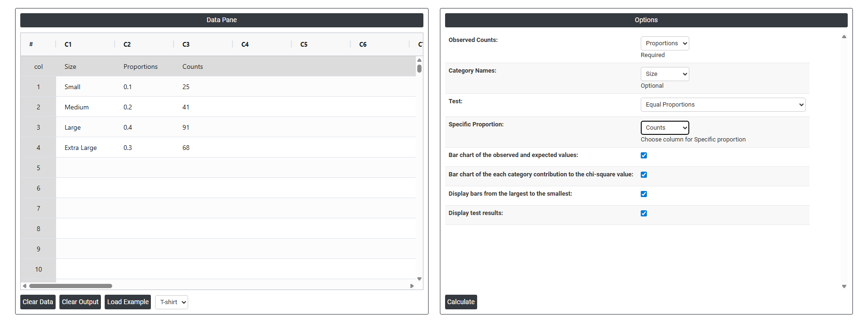Select the C1 column header
The image size is (868, 323).
(x=68, y=44)
